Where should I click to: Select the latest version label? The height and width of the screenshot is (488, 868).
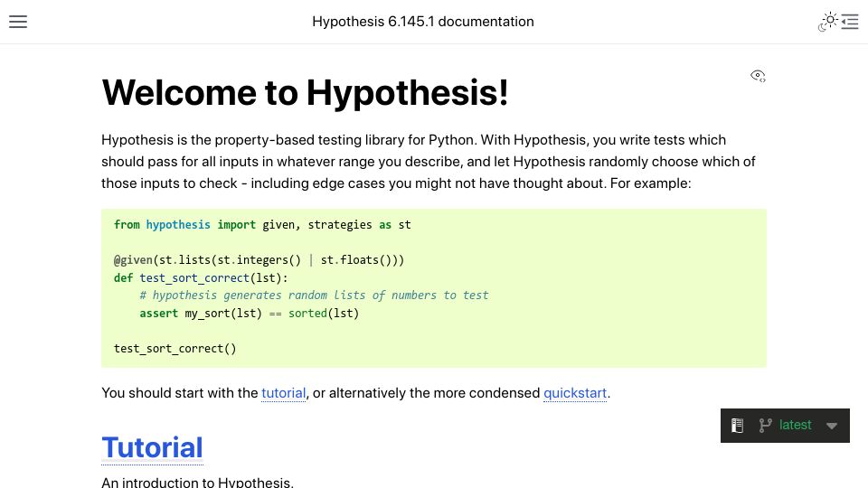tap(795, 425)
